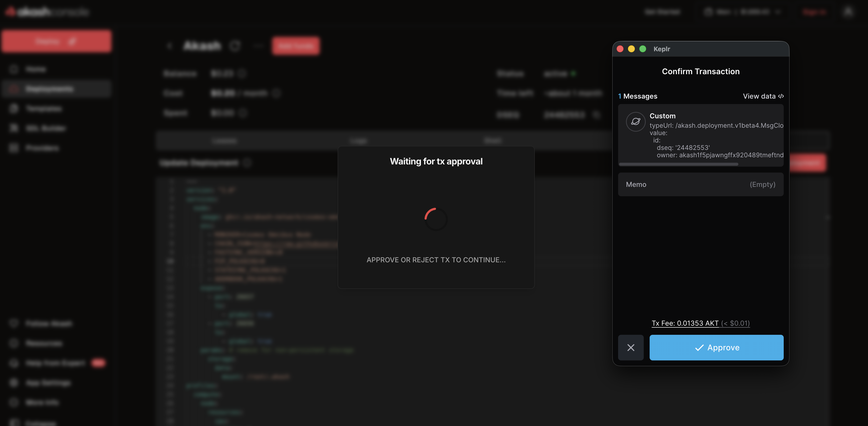The image size is (868, 426).
Task: Click the View data code icon
Action: pyautogui.click(x=781, y=96)
